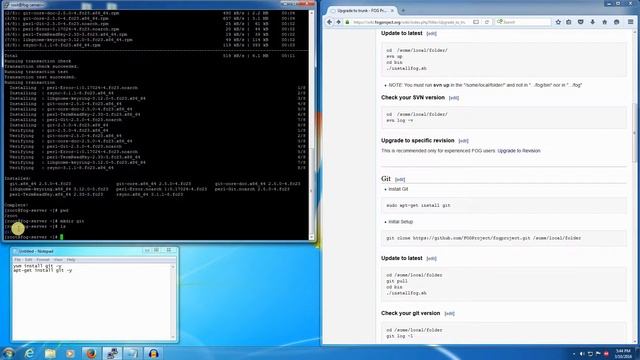Open Notepad Edit menu

click(28, 260)
